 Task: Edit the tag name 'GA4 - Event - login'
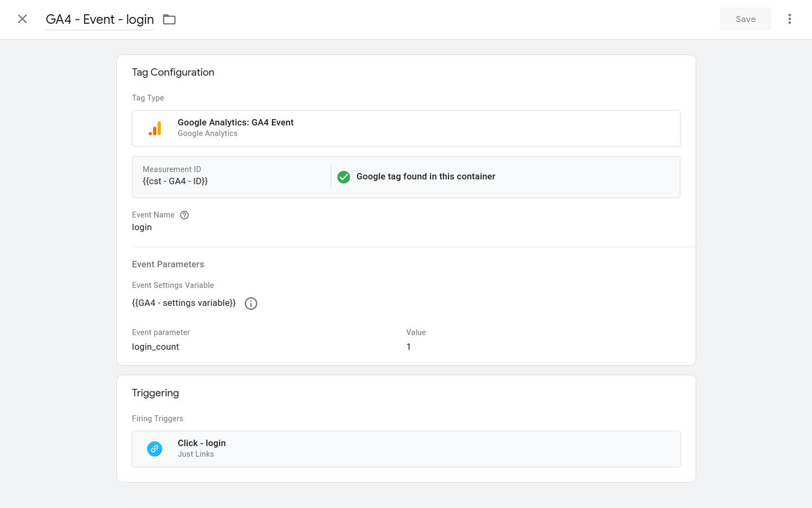[100, 19]
